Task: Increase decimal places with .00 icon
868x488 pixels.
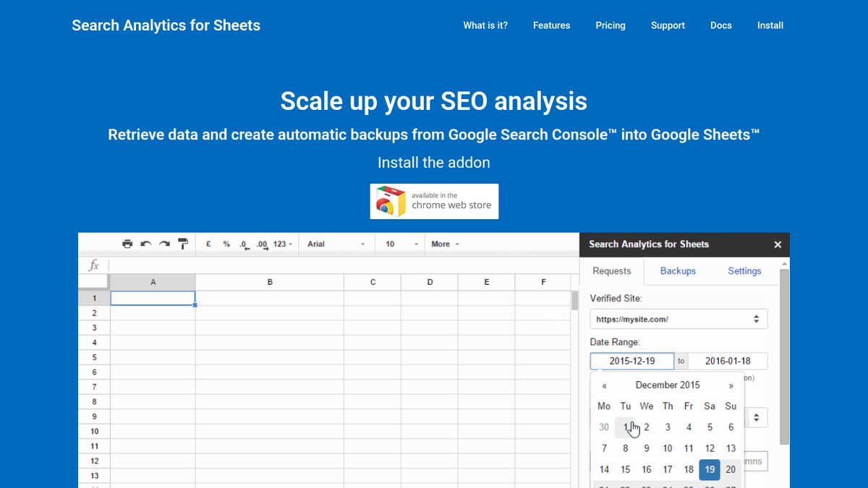Action: (262, 245)
